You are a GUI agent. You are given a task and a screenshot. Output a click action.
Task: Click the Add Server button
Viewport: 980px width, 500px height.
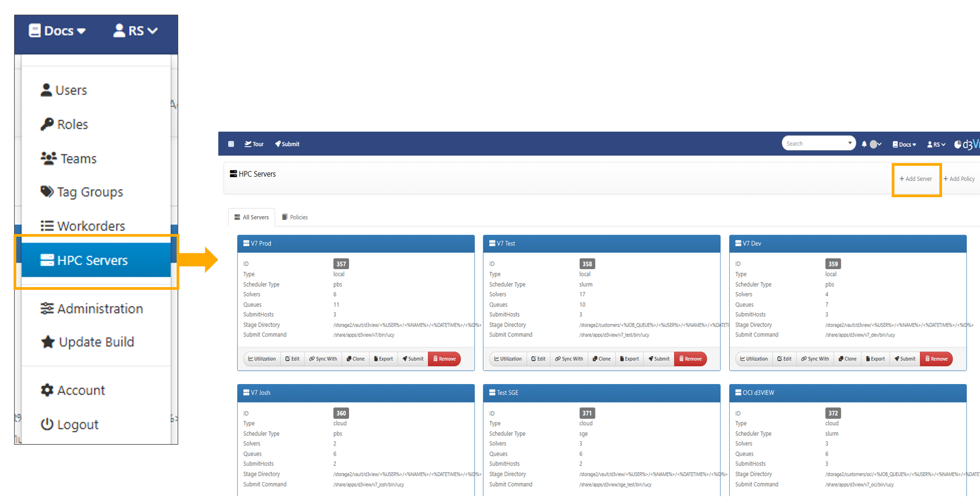click(x=916, y=179)
